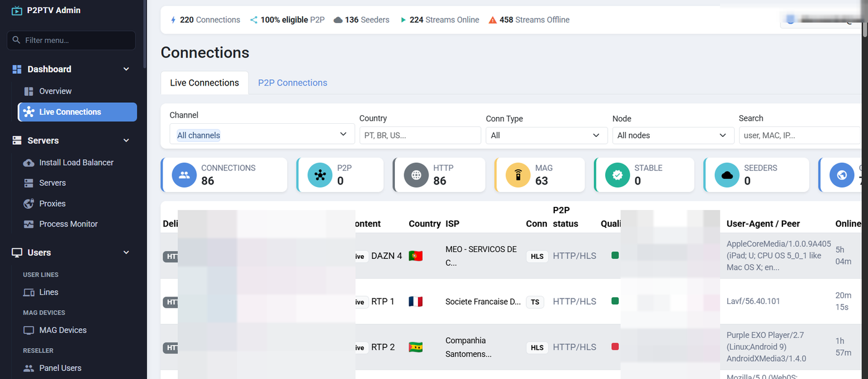Click the Install Load Balancer cloud icon
868x379 pixels.
29,162
